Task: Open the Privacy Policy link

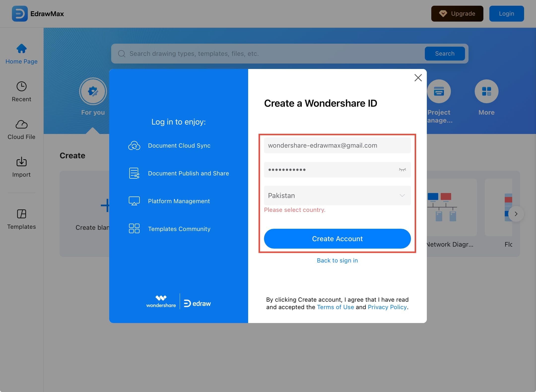Action: coord(387,307)
